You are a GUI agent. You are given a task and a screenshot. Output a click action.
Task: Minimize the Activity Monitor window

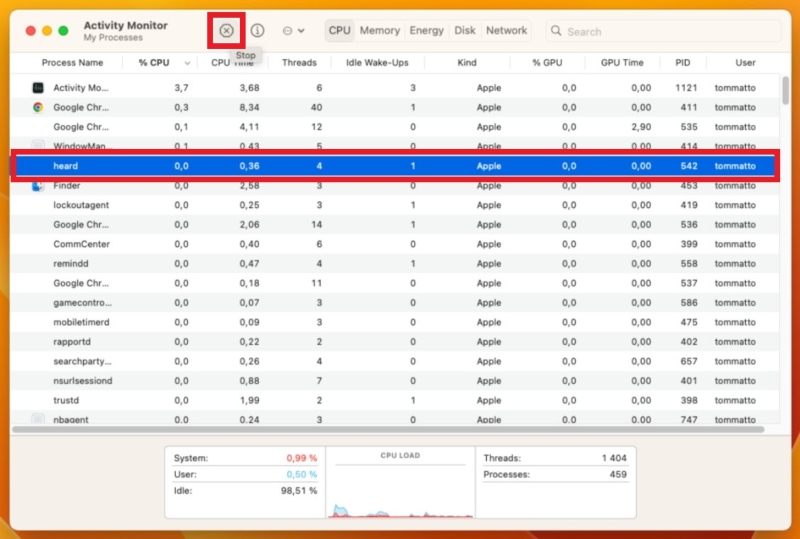[47, 31]
